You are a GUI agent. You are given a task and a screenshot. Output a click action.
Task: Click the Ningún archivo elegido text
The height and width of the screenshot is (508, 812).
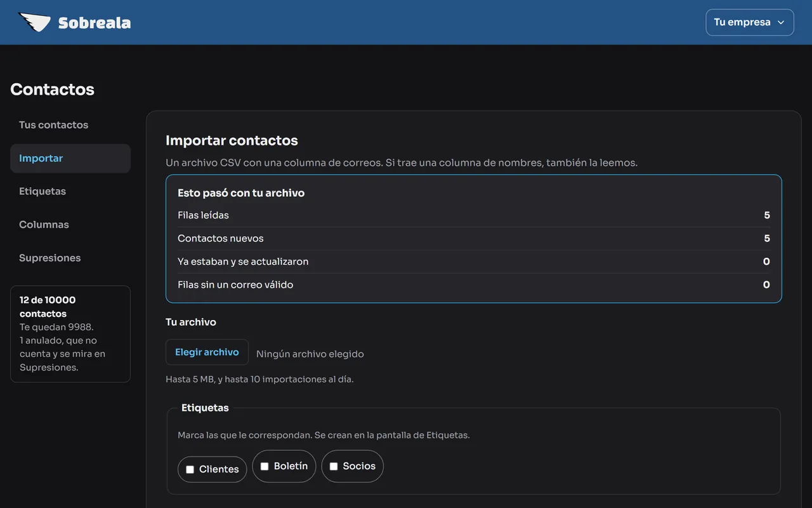(310, 354)
